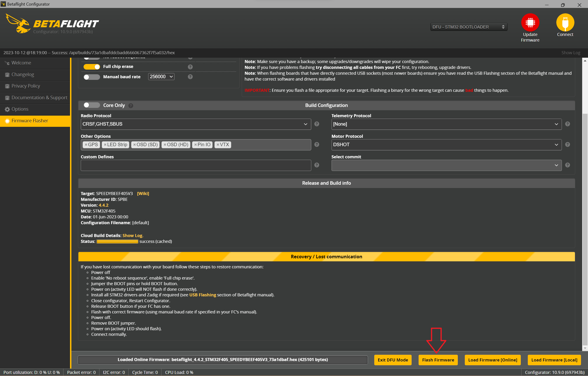Remove the OSD (SD) option tag
588x376 pixels.
coord(134,145)
